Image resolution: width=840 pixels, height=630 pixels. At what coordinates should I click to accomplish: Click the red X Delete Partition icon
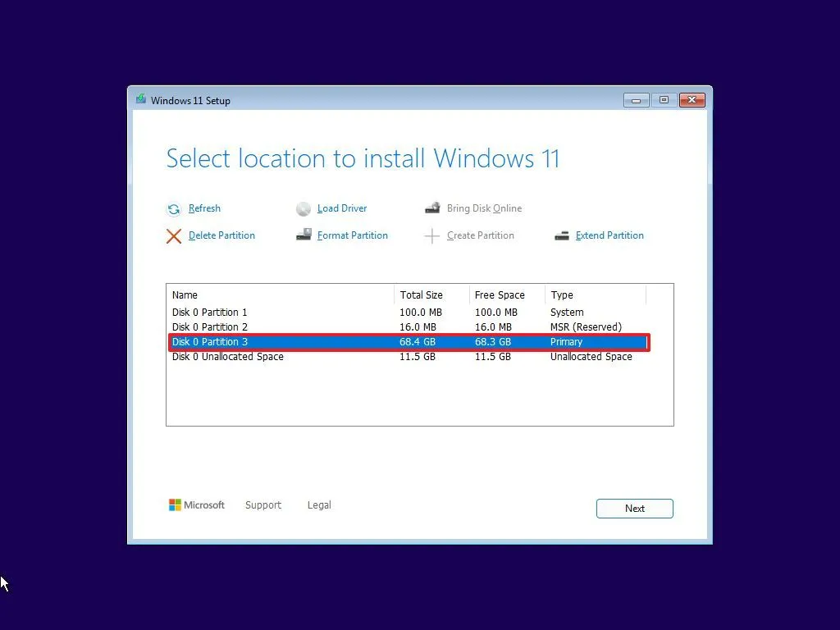173,235
